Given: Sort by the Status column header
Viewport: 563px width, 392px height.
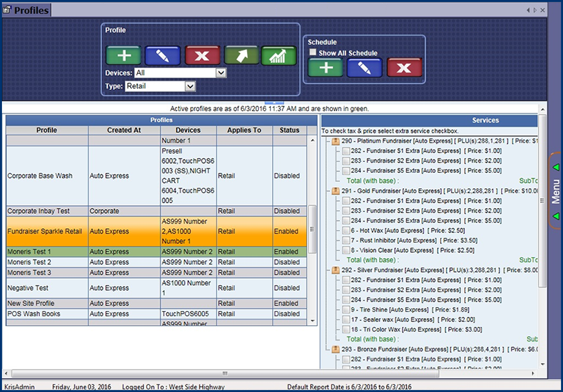Looking at the screenshot, I should point(290,130).
